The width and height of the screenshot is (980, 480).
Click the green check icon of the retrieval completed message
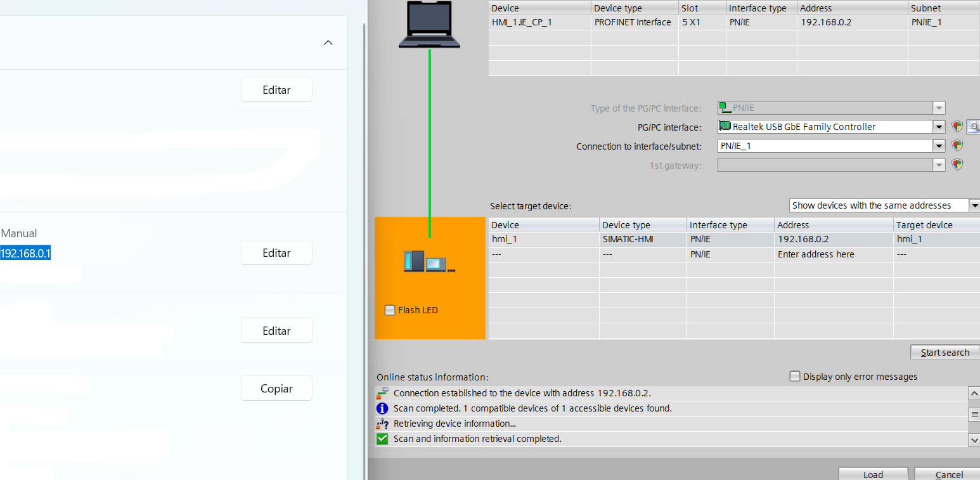tap(382, 439)
